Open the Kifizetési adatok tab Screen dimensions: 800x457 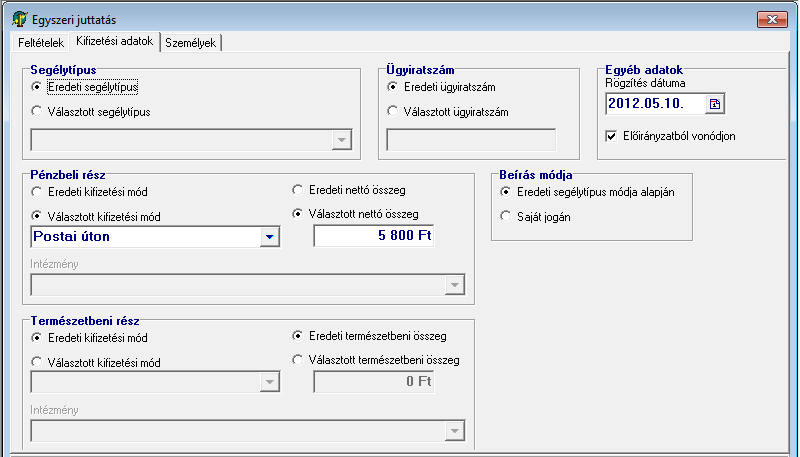pyautogui.click(x=115, y=41)
